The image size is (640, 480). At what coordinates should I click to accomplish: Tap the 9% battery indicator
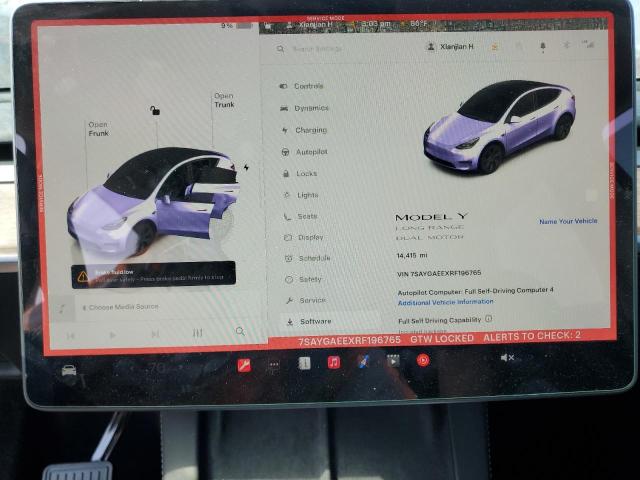[x=237, y=25]
